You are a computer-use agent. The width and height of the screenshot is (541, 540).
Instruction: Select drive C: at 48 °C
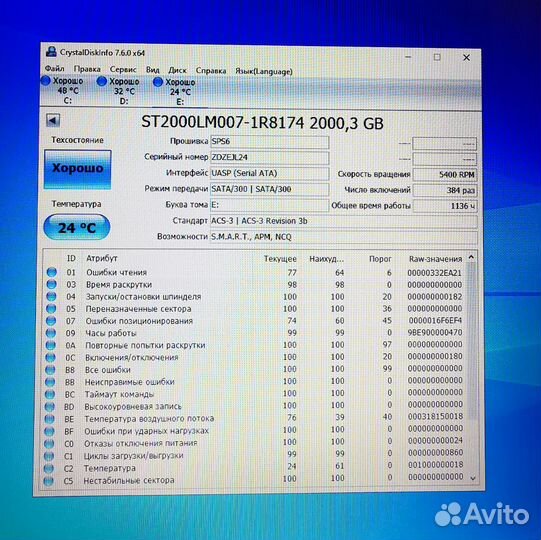pyautogui.click(x=63, y=90)
